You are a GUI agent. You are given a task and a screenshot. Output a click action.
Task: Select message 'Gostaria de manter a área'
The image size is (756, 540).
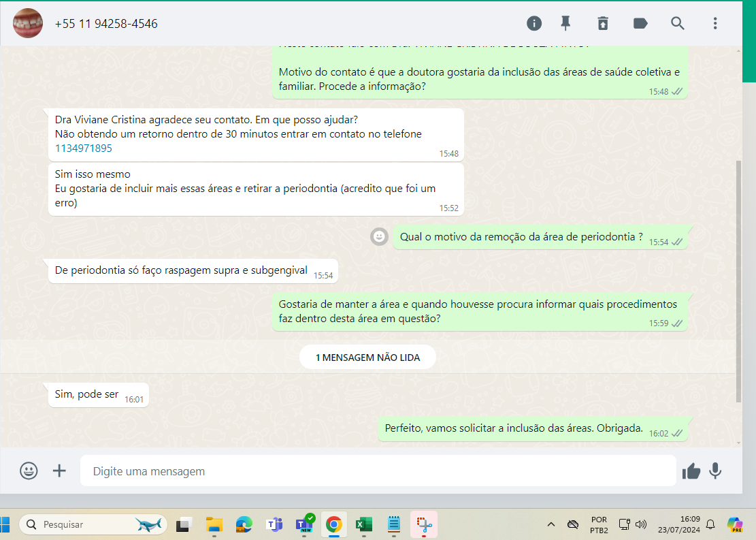pos(480,312)
